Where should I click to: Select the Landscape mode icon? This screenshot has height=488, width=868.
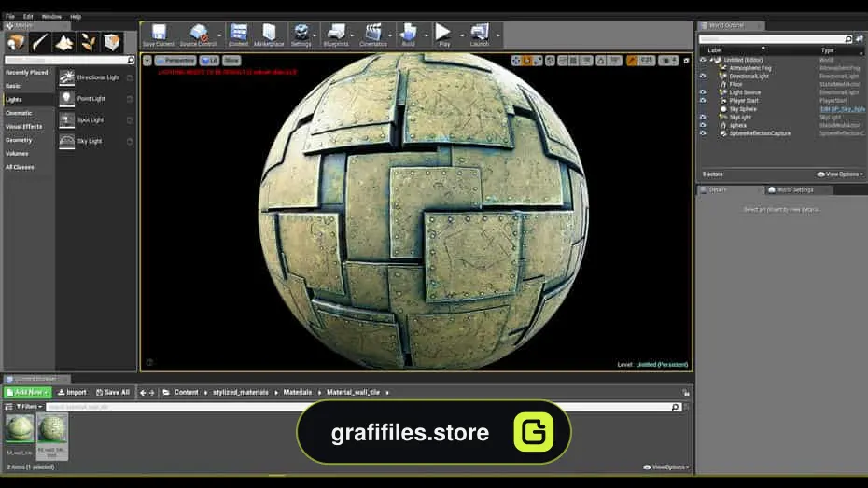[x=63, y=42]
